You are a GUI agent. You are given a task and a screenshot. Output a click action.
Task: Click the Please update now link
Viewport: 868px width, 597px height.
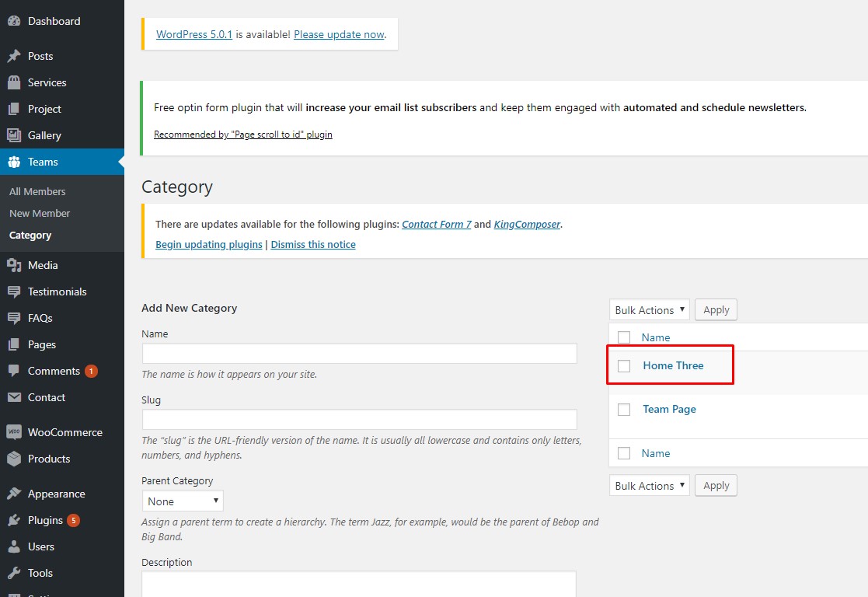pyautogui.click(x=339, y=34)
